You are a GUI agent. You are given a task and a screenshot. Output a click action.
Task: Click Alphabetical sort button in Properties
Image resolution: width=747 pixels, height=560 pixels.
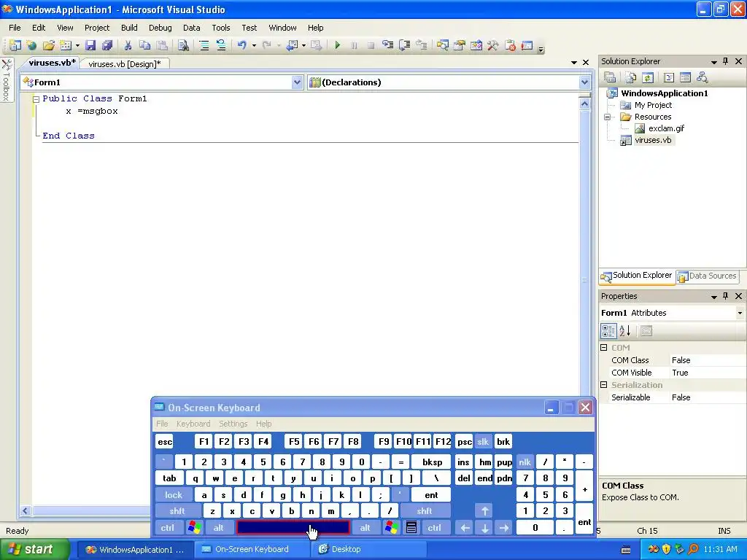click(x=625, y=330)
